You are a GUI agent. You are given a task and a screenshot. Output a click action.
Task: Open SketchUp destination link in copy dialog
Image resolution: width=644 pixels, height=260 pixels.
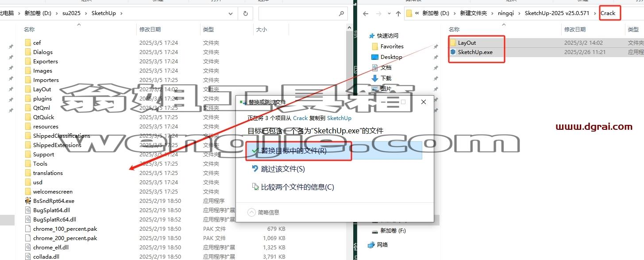point(339,118)
